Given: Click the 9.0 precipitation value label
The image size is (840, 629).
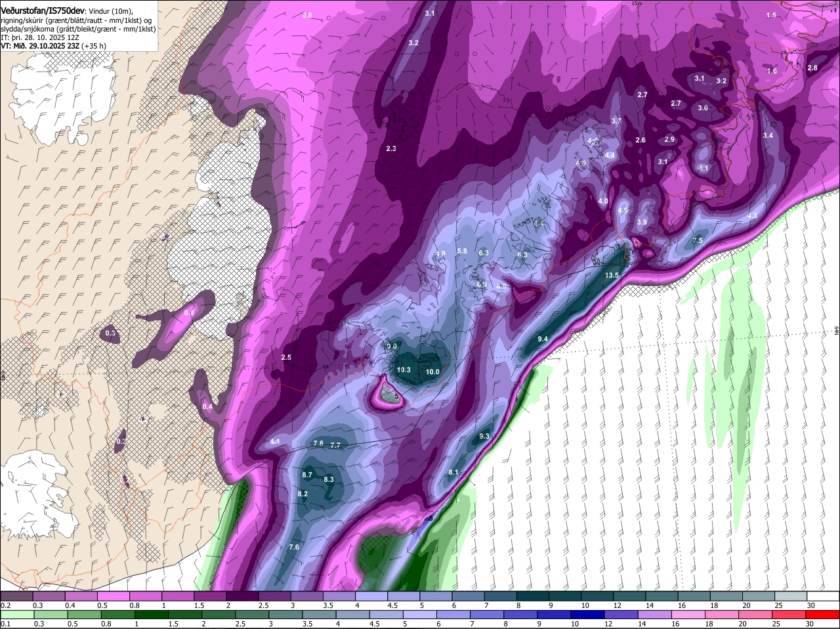Looking at the screenshot, I should click(392, 346).
